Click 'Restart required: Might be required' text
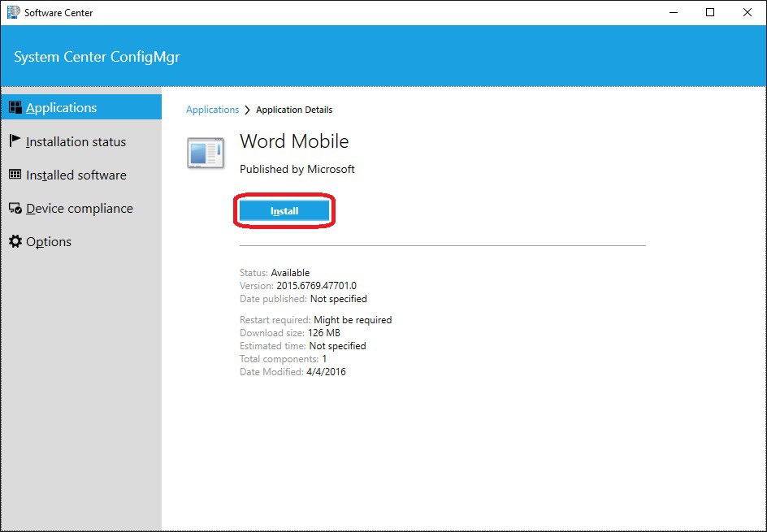 (315, 320)
